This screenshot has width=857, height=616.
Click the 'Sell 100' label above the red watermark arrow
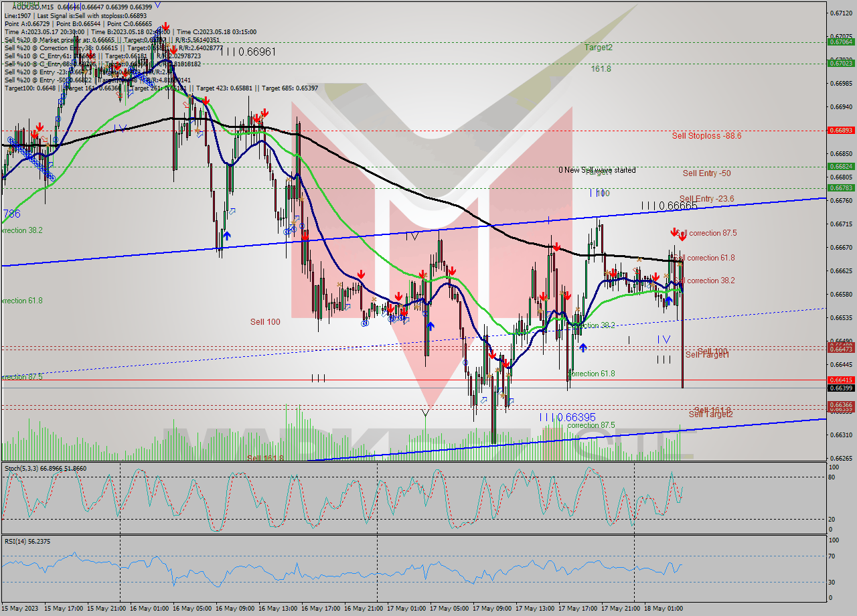265,322
